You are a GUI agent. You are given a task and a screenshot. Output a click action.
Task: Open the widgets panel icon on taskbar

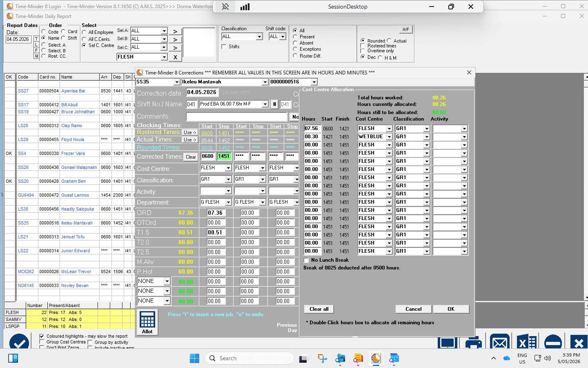click(x=13, y=358)
